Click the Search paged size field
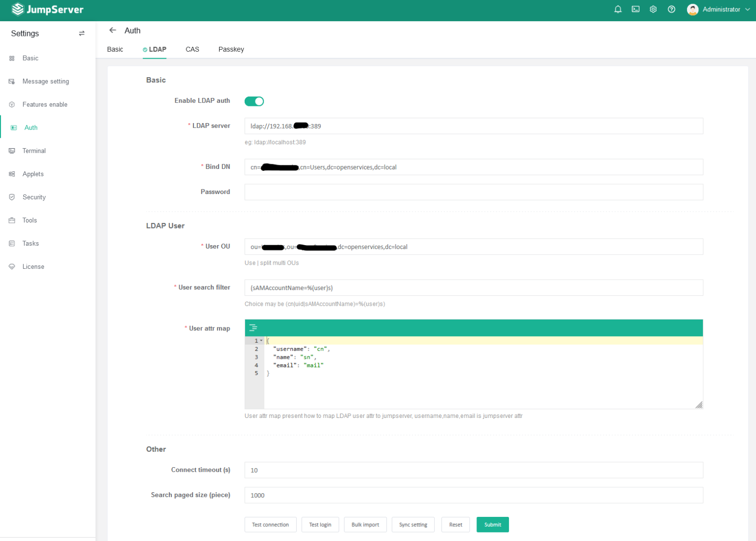Viewport: 756px width, 541px height. point(473,495)
